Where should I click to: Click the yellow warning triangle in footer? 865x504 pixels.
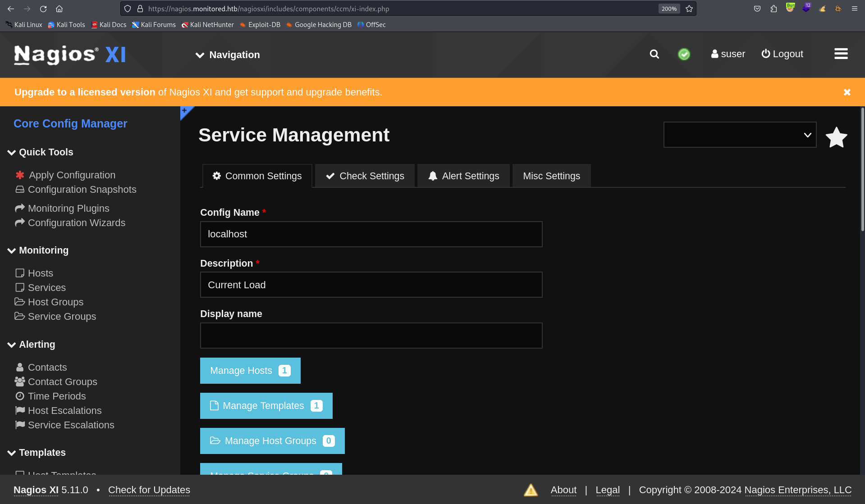(531, 490)
